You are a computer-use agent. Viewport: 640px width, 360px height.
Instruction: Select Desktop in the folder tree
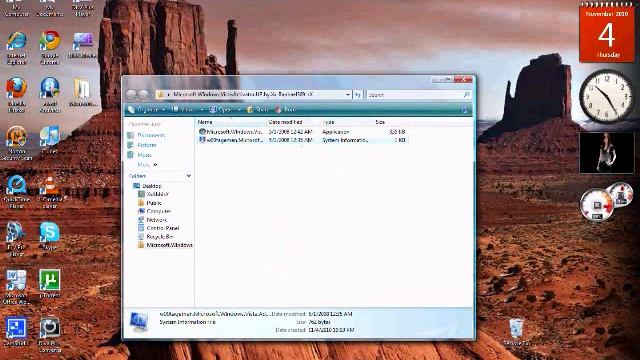151,186
